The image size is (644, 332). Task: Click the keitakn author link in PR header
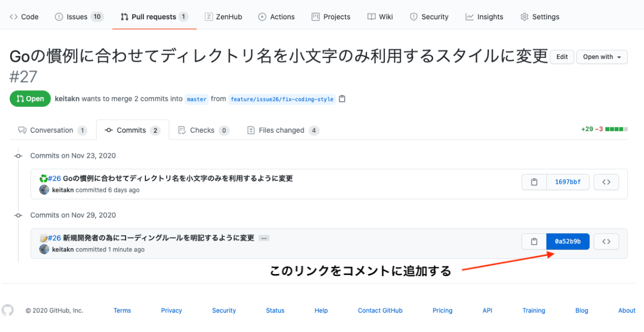67,99
